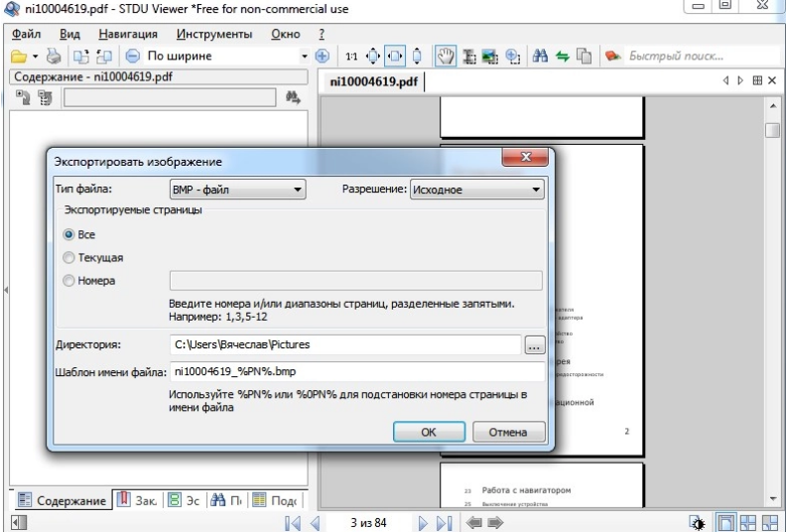This screenshot has height=532, width=786.
Task: Find in contents with binoculars arrow icon
Action: coord(293,97)
